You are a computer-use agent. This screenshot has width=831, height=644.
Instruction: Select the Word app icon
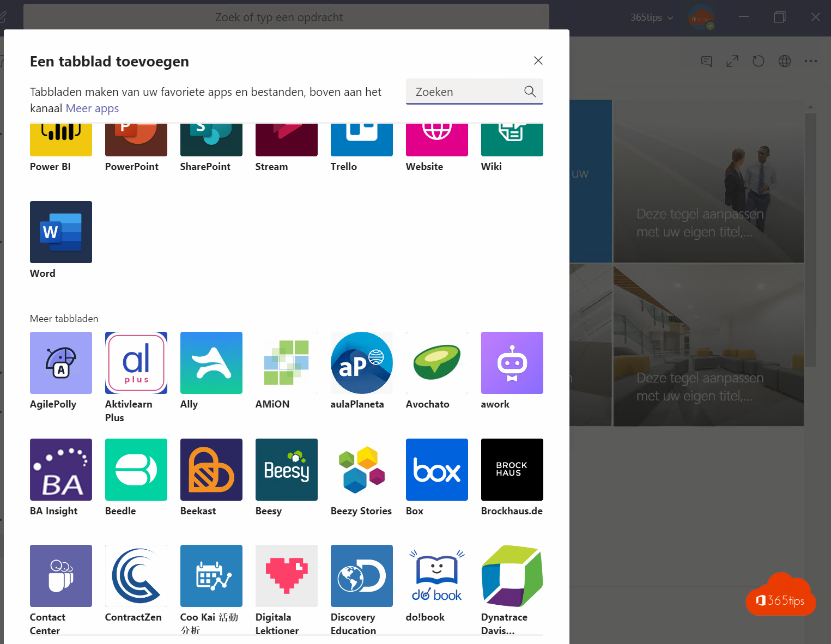(x=61, y=232)
